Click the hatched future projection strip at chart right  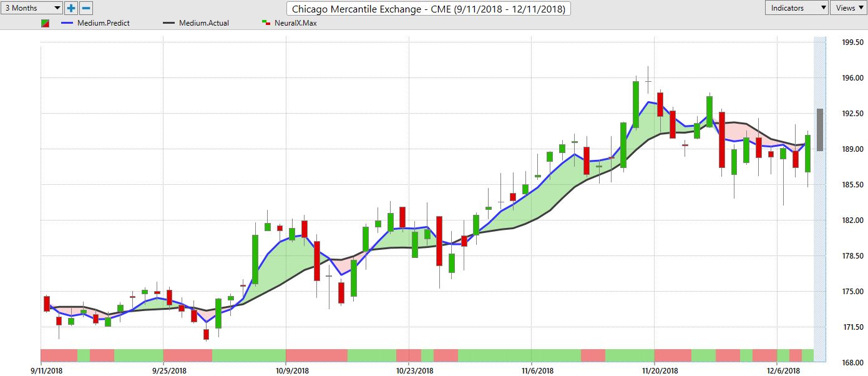(x=820, y=200)
